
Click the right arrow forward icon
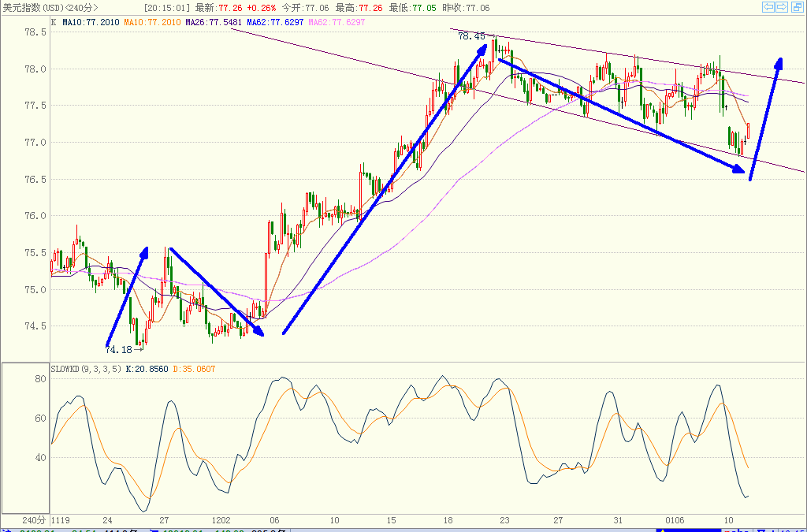(781, 7)
